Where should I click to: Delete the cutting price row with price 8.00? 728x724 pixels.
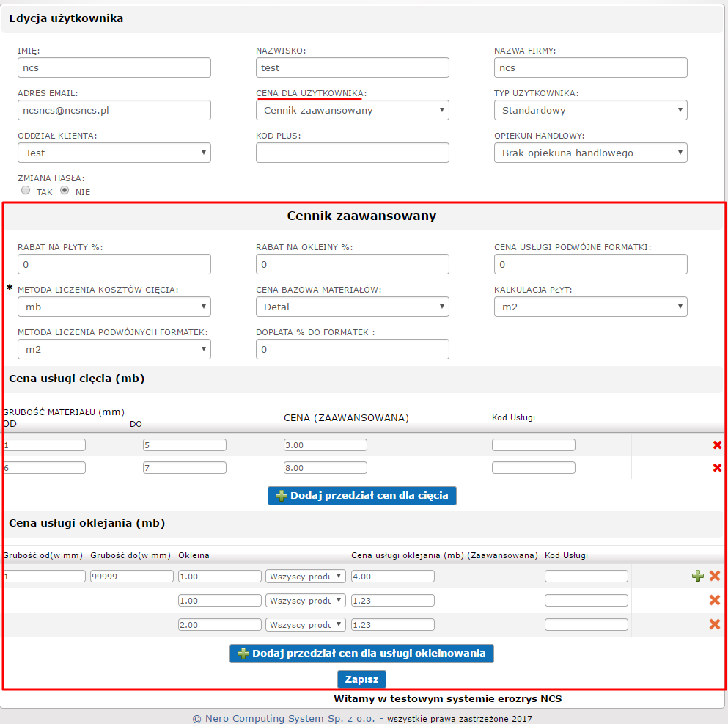pos(717,468)
